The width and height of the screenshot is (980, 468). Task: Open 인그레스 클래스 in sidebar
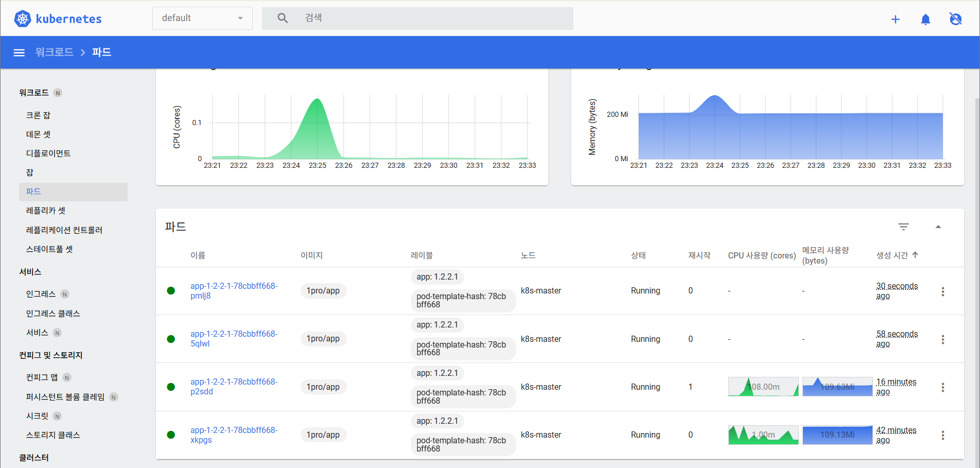click(53, 314)
